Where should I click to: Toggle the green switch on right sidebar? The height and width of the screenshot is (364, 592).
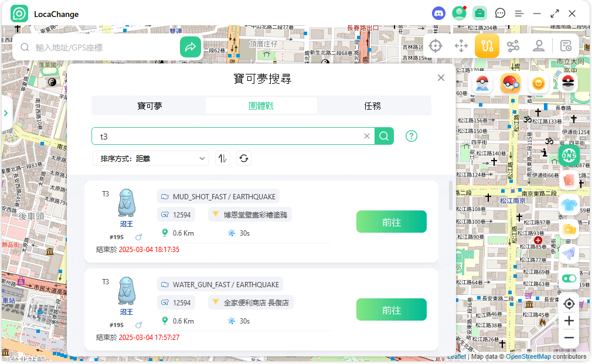(x=569, y=278)
